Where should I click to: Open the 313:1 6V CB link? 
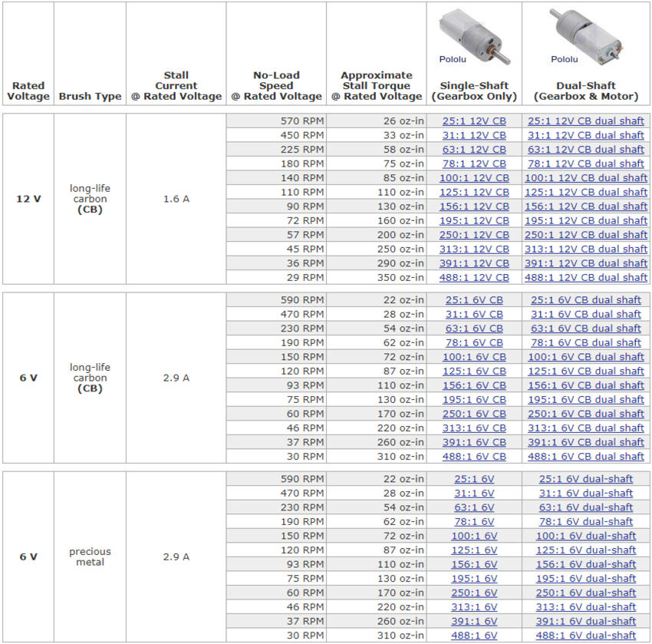tap(474, 428)
